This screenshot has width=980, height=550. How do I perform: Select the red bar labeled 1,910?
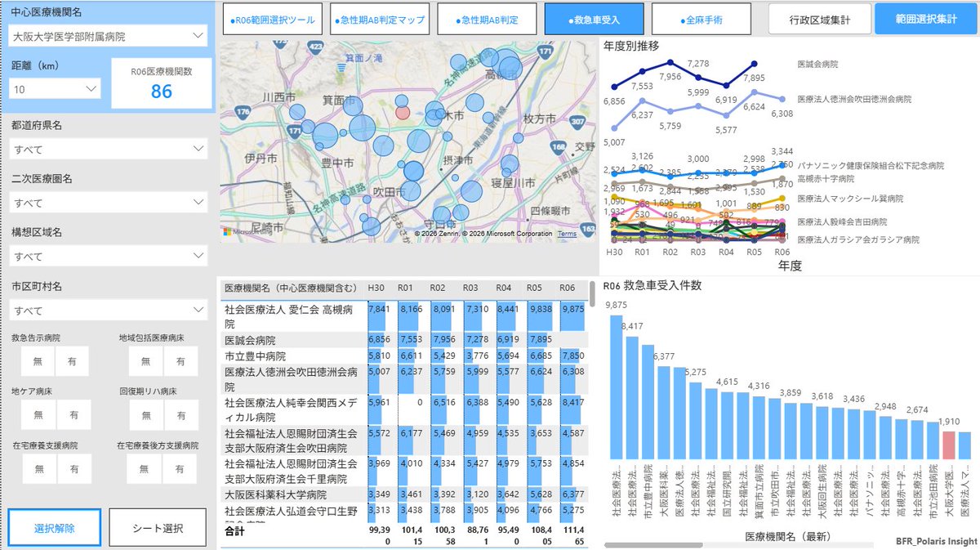pos(949,445)
